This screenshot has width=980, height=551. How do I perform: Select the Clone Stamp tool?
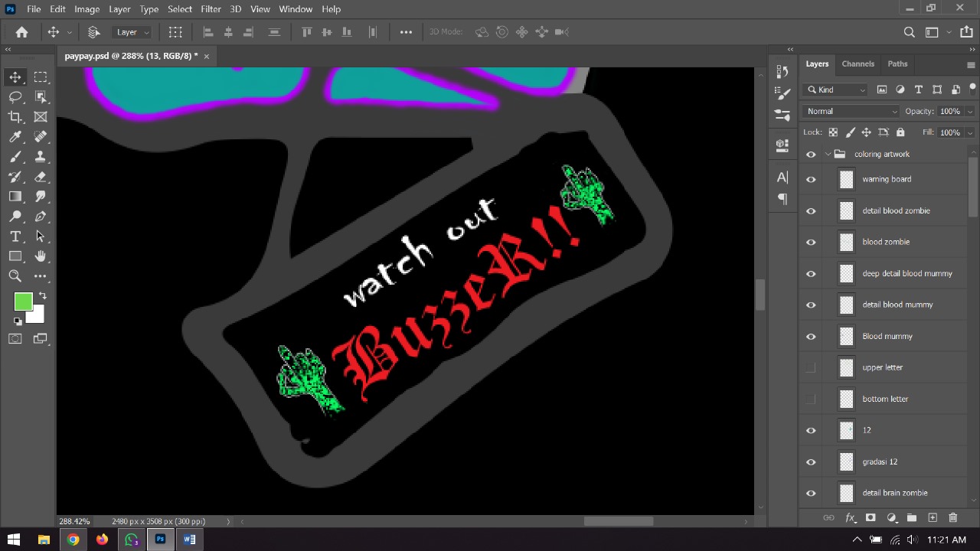coord(41,156)
